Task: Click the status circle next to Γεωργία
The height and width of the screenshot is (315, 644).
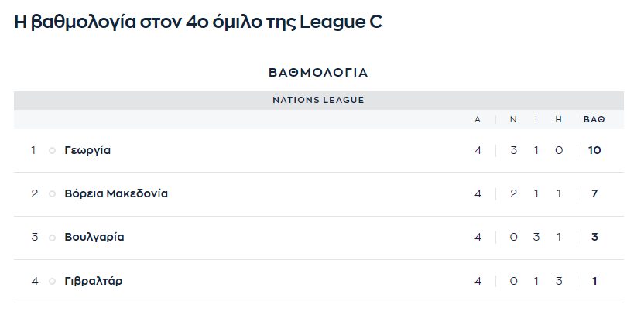Action: click(x=52, y=150)
